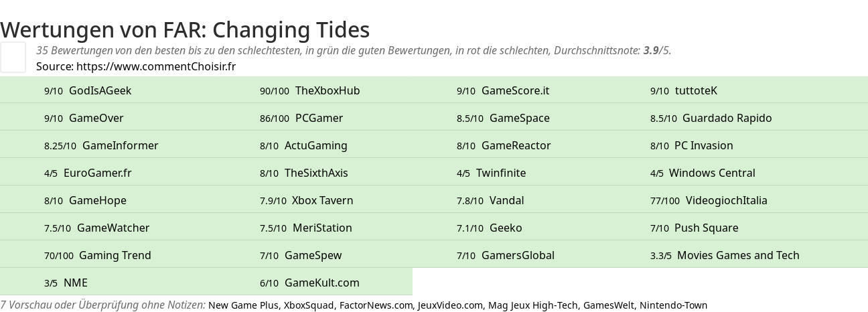Select VideogiochItalia's 77/100 score
This screenshot has width=868, height=312.
click(x=717, y=200)
